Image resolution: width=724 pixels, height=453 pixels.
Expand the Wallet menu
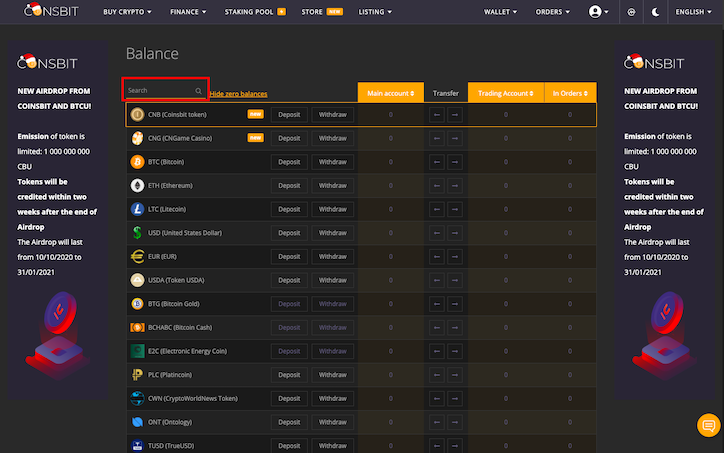pyautogui.click(x=500, y=12)
